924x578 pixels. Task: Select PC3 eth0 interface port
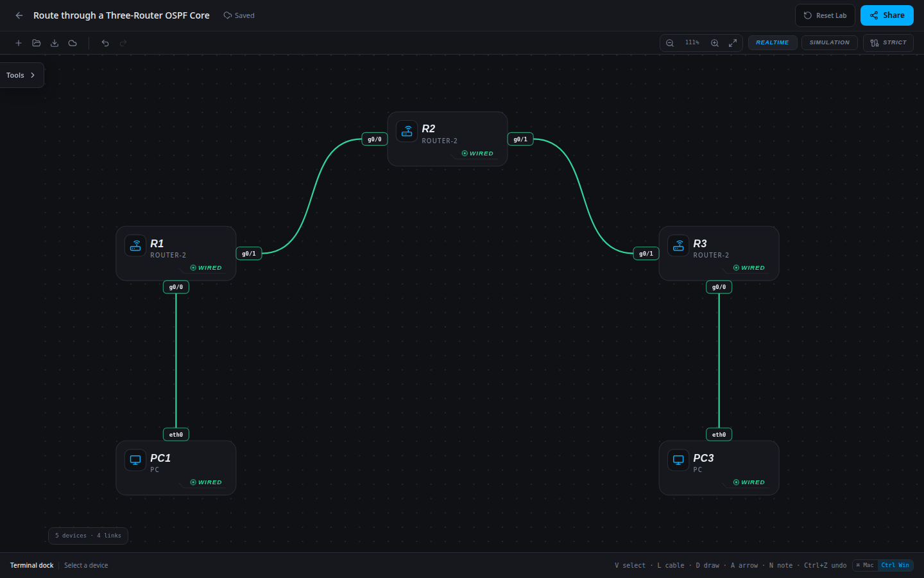719,435
